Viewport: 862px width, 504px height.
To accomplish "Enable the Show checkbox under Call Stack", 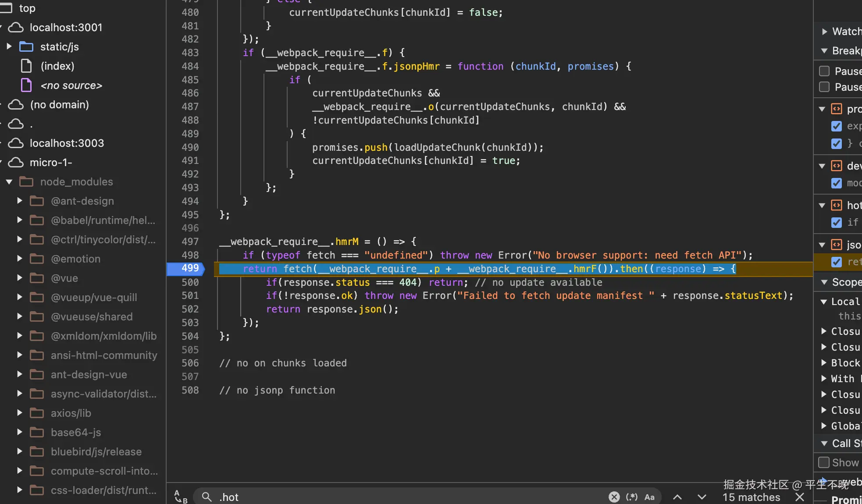I will (824, 462).
